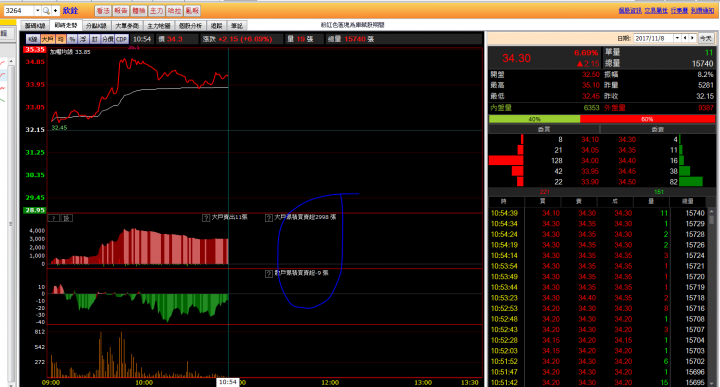Image resolution: width=720 pixels, height=387 pixels.
Task: Click the green 40% inner volume bar
Action: [534, 119]
